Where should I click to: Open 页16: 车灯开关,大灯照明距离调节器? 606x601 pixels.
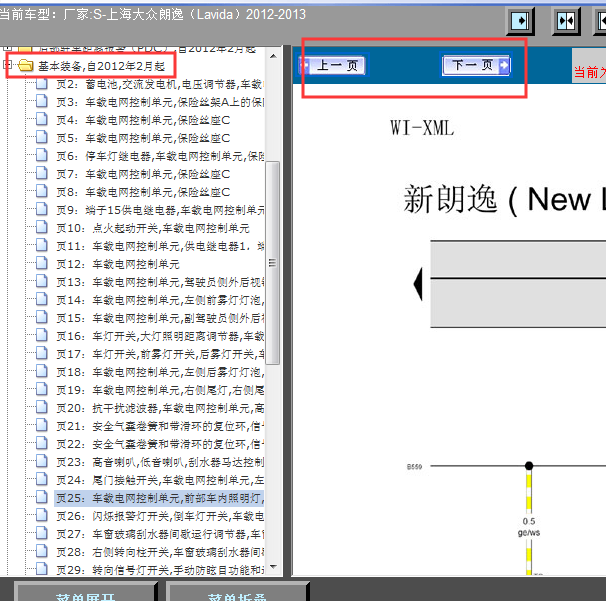(160, 336)
